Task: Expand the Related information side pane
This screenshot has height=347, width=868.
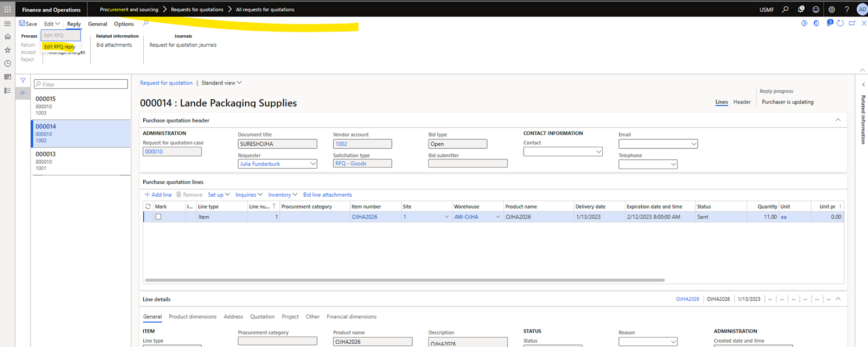Action: click(863, 85)
